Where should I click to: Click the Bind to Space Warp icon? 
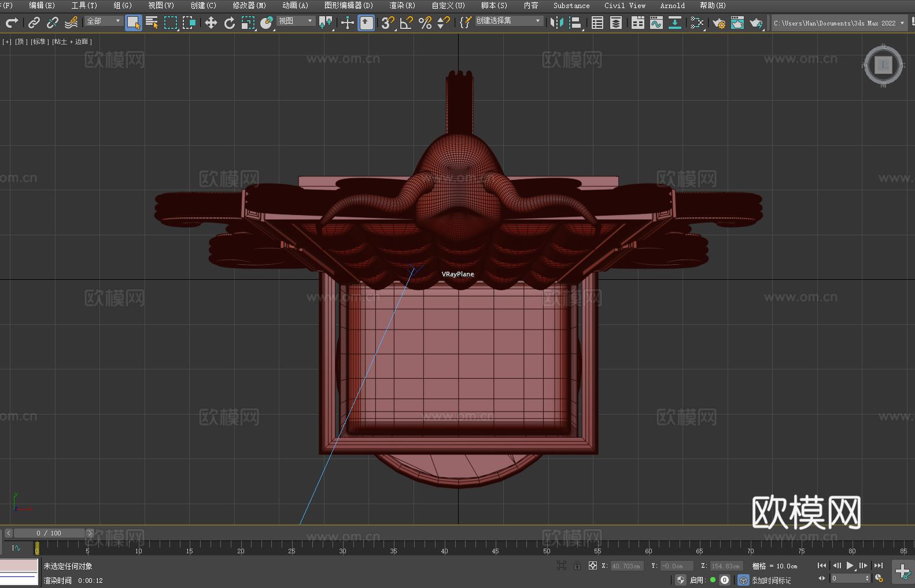tap(71, 23)
